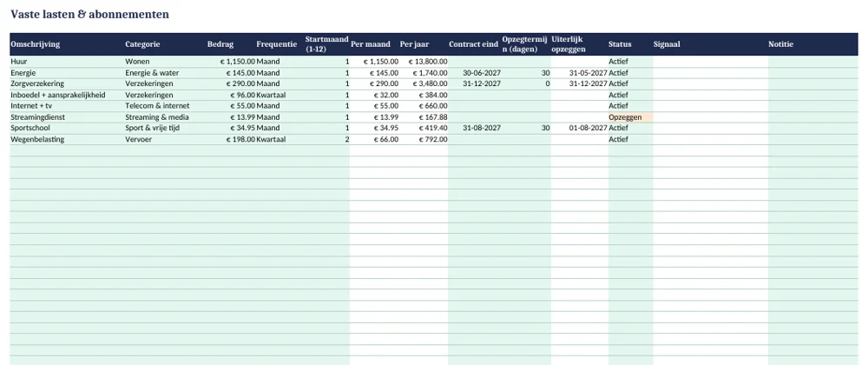This screenshot has width=868, height=365.
Task: Select the Zorgverzekering description cell
Action: [67, 83]
